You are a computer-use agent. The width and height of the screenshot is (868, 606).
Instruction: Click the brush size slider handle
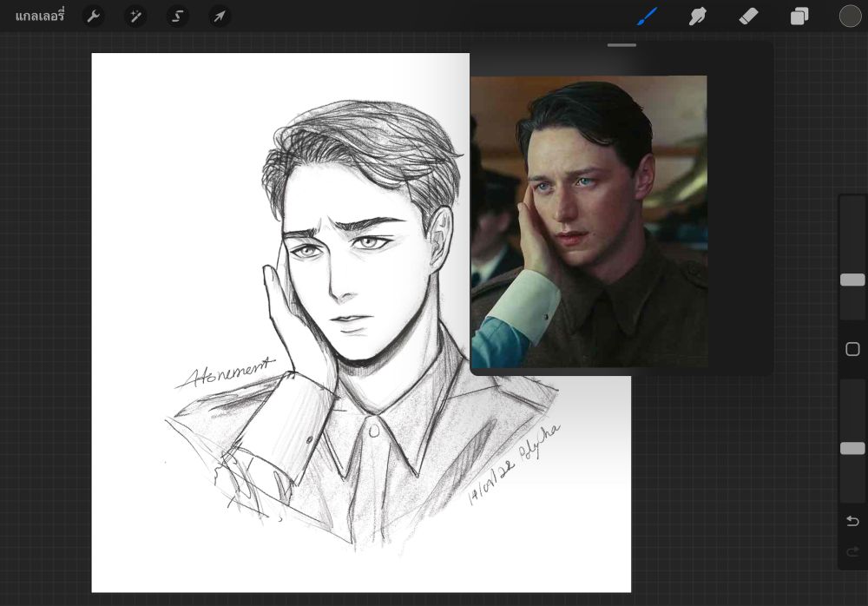[x=852, y=280]
